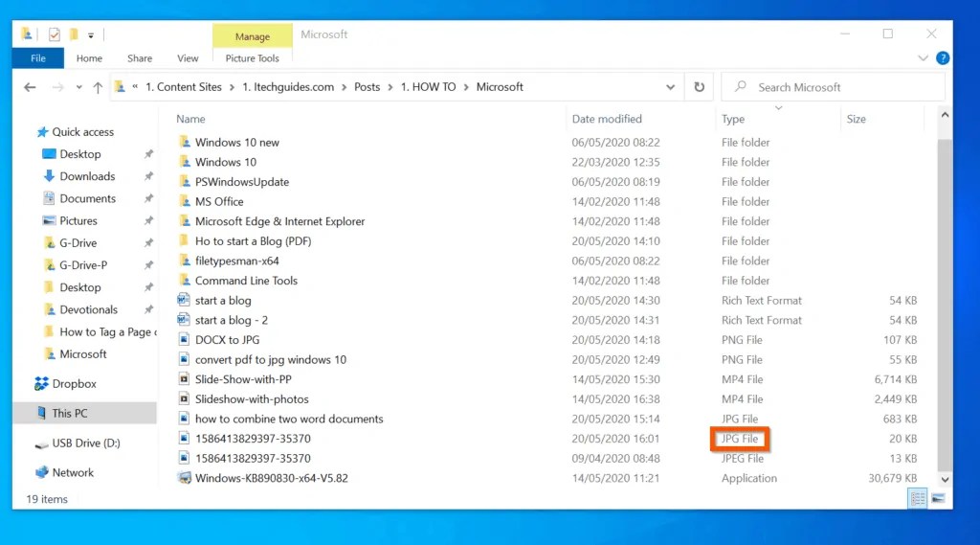Open the Recent locations dropdown arrow

point(78,87)
